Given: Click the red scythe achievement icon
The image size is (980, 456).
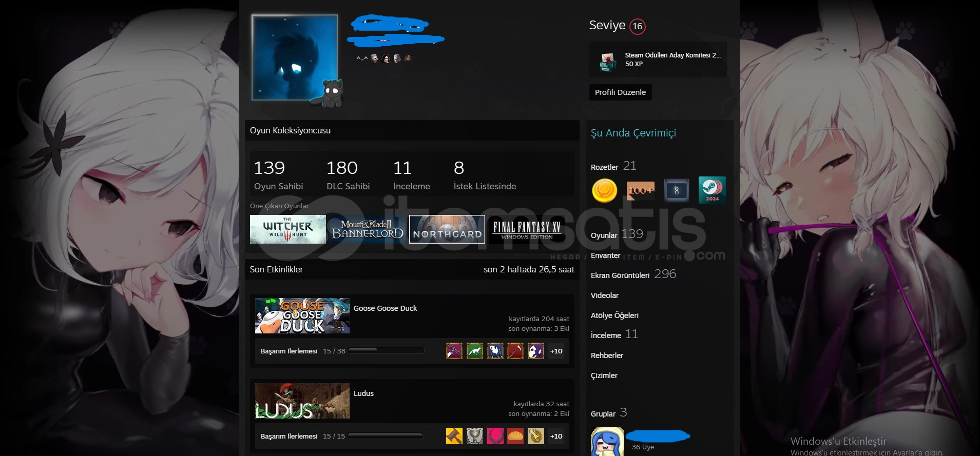Looking at the screenshot, I should coord(515,351).
